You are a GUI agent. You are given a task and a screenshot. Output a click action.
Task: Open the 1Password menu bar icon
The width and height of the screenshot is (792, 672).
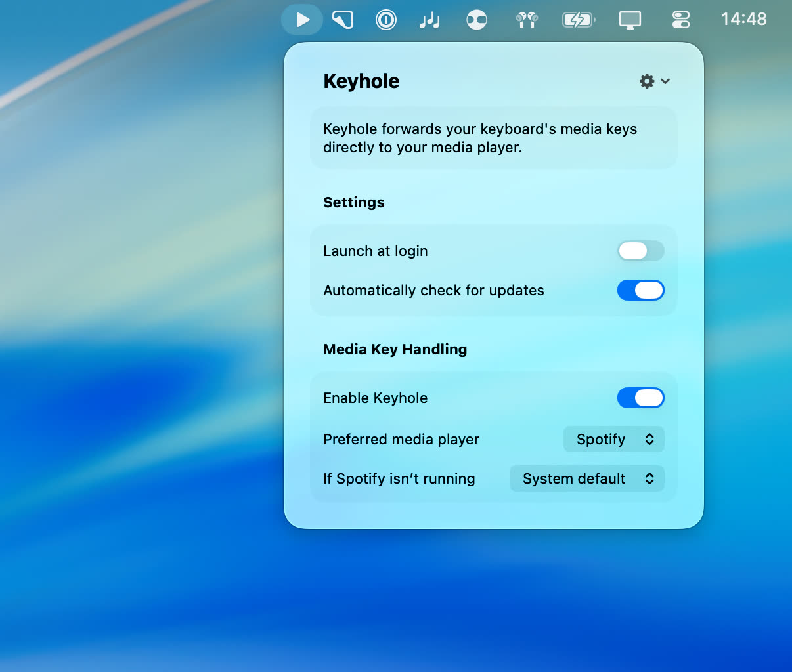tap(386, 20)
